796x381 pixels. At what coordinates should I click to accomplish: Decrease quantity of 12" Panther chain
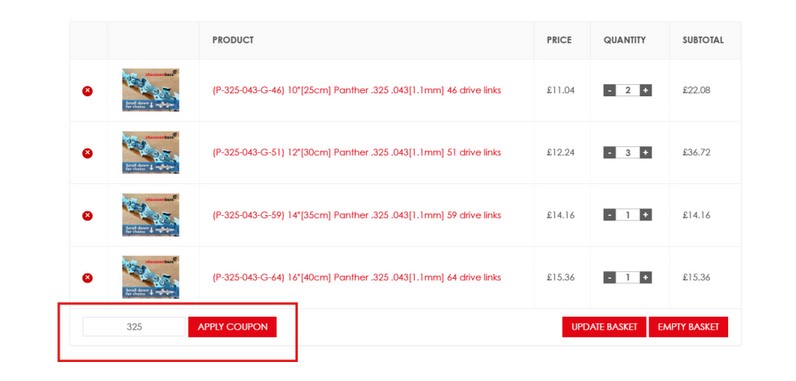(x=609, y=153)
